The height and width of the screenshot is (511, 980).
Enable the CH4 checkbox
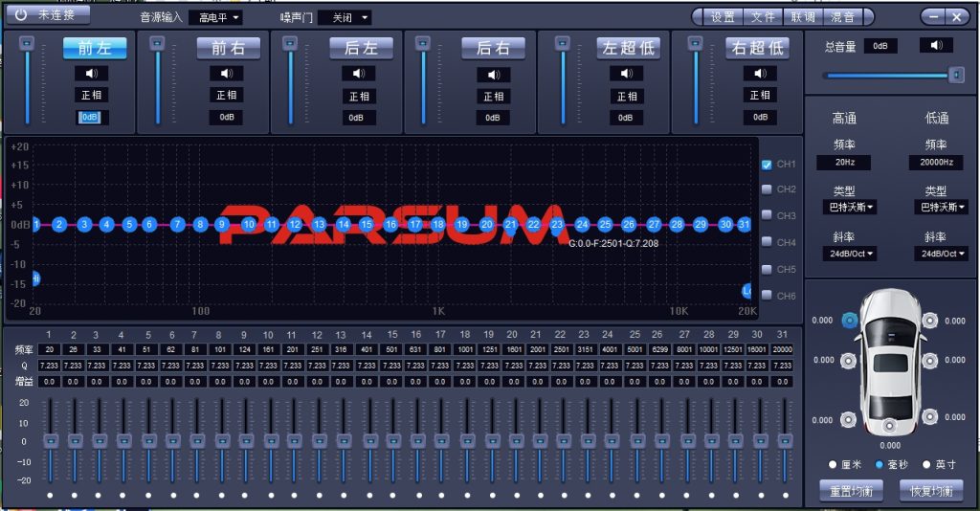[767, 242]
